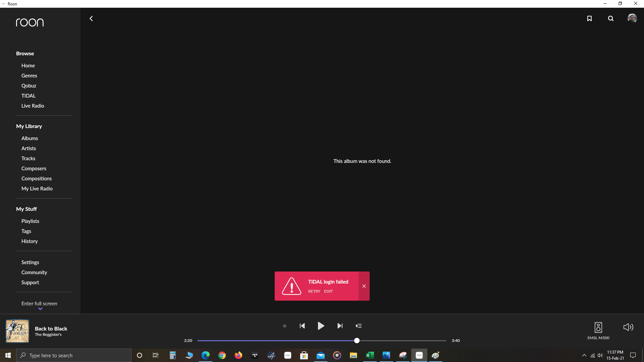Go to Home in Browse
The width and height of the screenshot is (644, 362).
tap(28, 66)
